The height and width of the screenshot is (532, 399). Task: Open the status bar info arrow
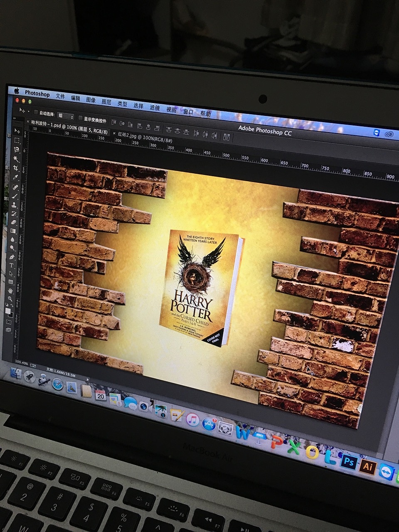pos(88,379)
